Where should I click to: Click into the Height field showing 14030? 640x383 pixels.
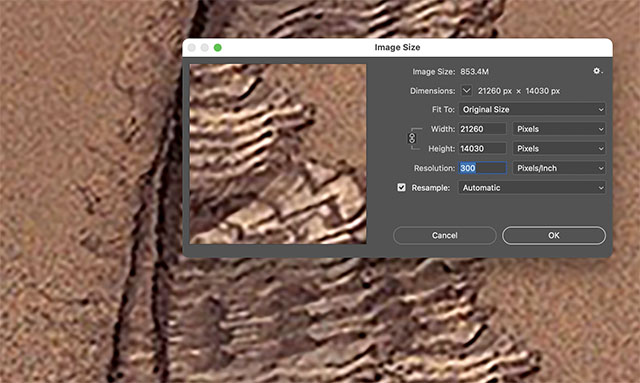point(482,149)
